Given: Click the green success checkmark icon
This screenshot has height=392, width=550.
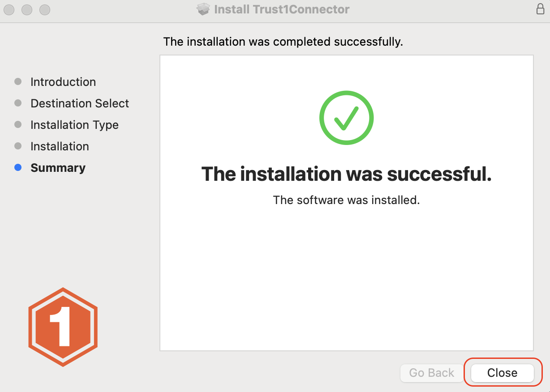Looking at the screenshot, I should tap(346, 117).
